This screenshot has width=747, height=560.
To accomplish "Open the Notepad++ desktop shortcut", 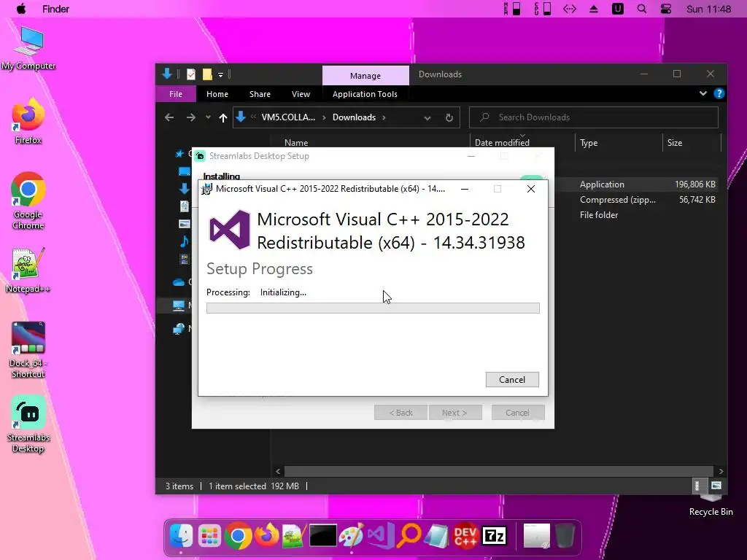I will coord(28,270).
